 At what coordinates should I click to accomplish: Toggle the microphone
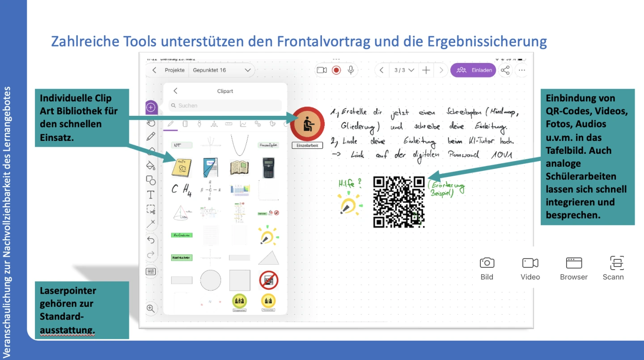(x=351, y=70)
